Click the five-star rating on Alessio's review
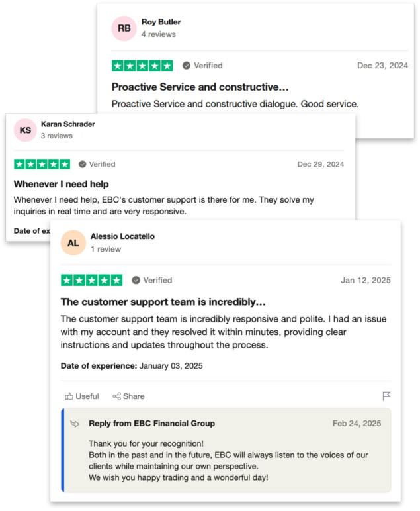Image resolution: width=420 pixels, height=511 pixels. 92,280
